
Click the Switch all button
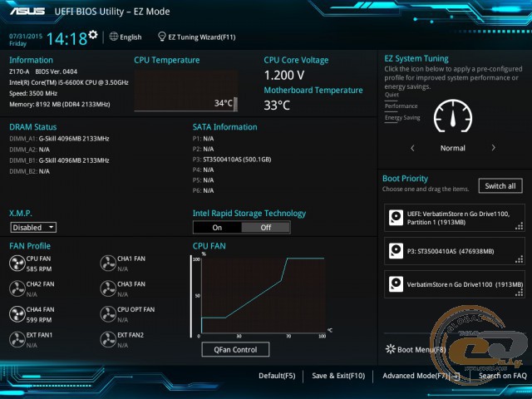(x=500, y=186)
